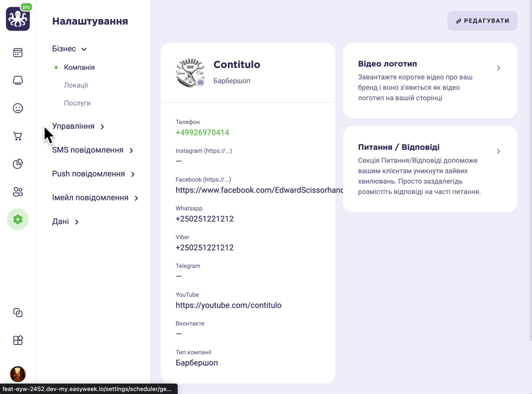This screenshot has height=394, width=532.
Task: Open the Відео логотип card
Action: coord(430,80)
